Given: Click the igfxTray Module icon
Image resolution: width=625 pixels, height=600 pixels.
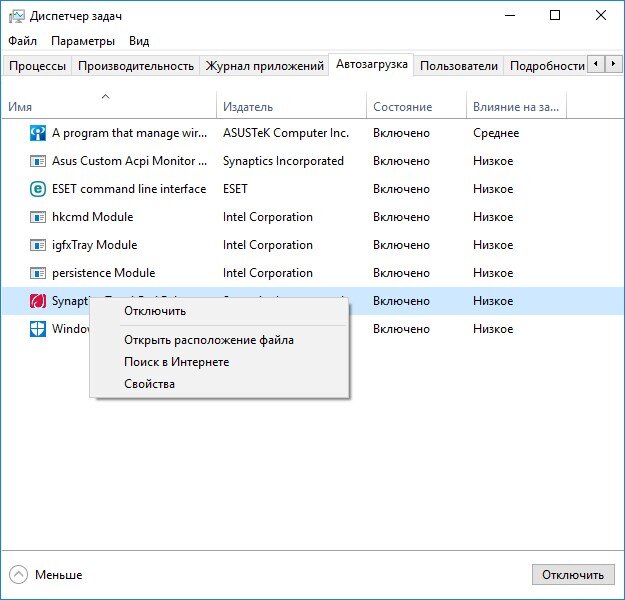Looking at the screenshot, I should point(38,245).
